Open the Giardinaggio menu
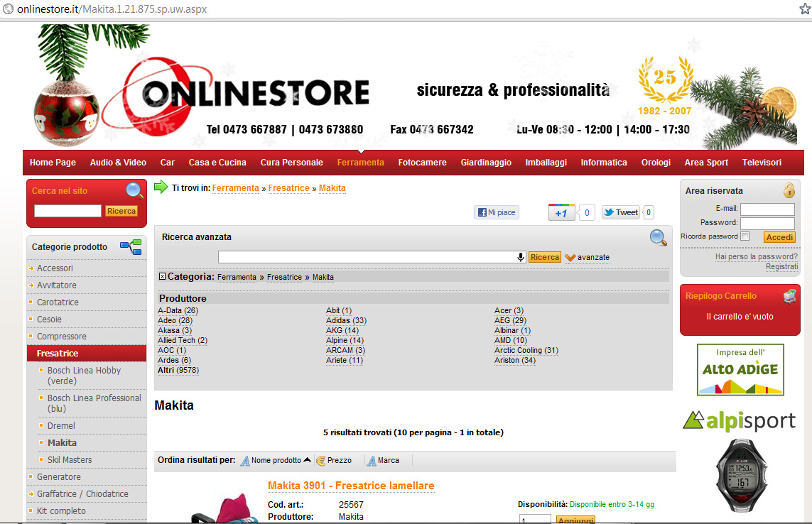The image size is (812, 524). [x=486, y=163]
